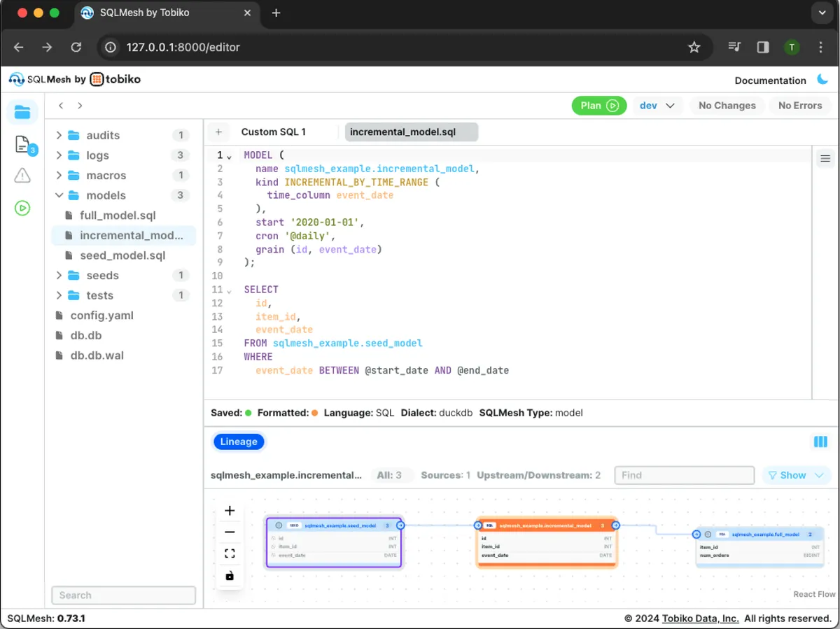
Task: Click the left handle of full_model node
Action: pyautogui.click(x=696, y=534)
